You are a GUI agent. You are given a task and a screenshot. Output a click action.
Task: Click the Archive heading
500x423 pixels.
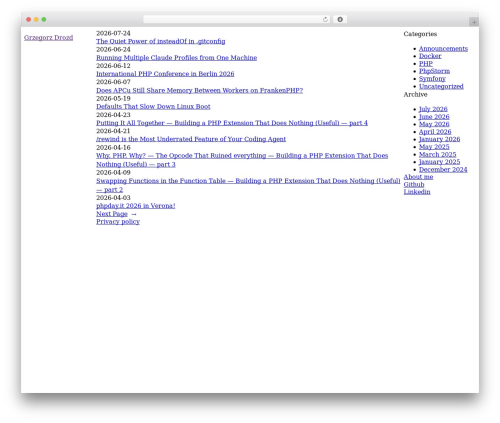[x=415, y=95]
